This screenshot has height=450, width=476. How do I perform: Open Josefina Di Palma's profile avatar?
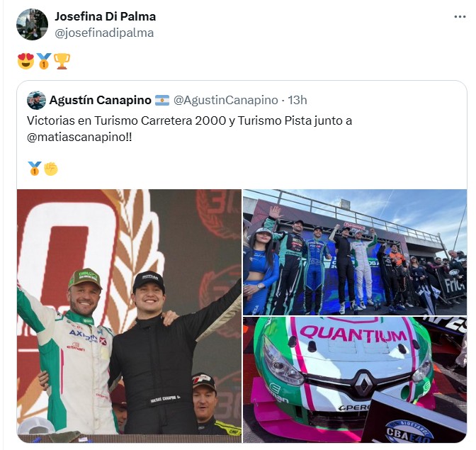32,24
